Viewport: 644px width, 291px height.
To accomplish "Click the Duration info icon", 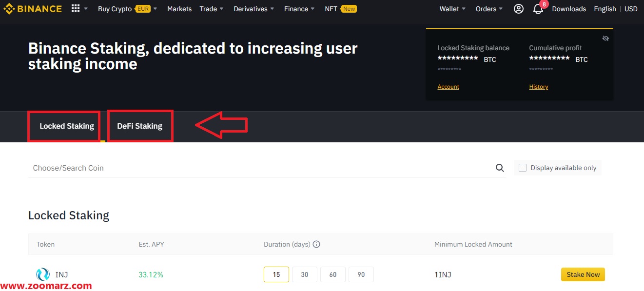I will pyautogui.click(x=316, y=244).
